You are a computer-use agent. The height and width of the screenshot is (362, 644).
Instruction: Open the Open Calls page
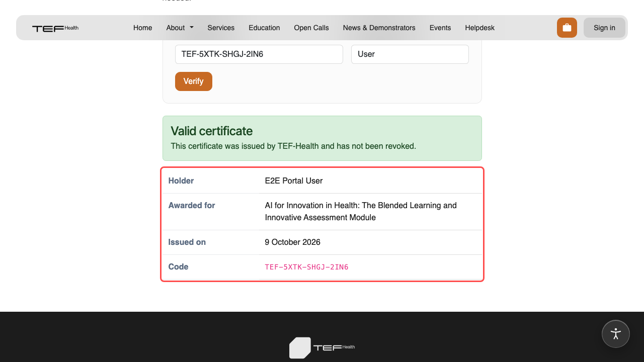pyautogui.click(x=311, y=28)
